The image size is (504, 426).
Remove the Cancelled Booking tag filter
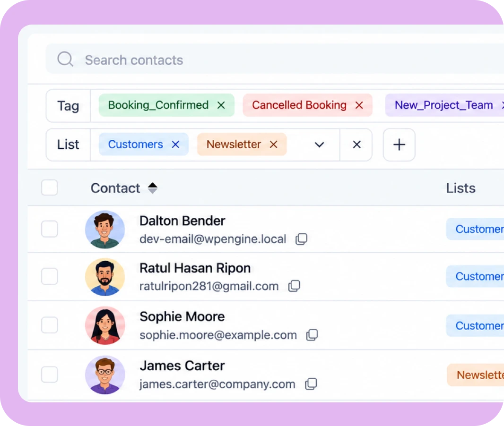359,105
